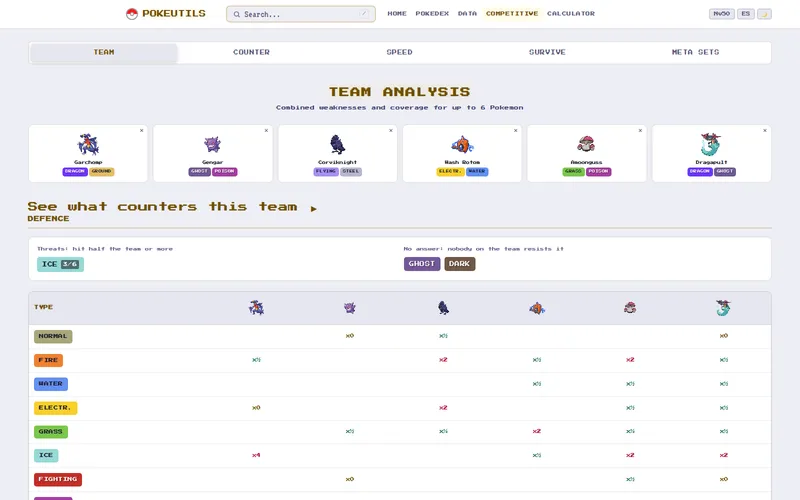Viewport: 800px width, 500px height.
Task: Switch to the SURVIVE tab
Action: (547, 53)
